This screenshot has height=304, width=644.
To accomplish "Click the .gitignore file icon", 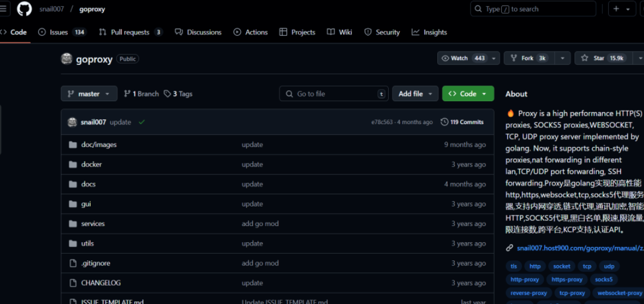I will (73, 263).
